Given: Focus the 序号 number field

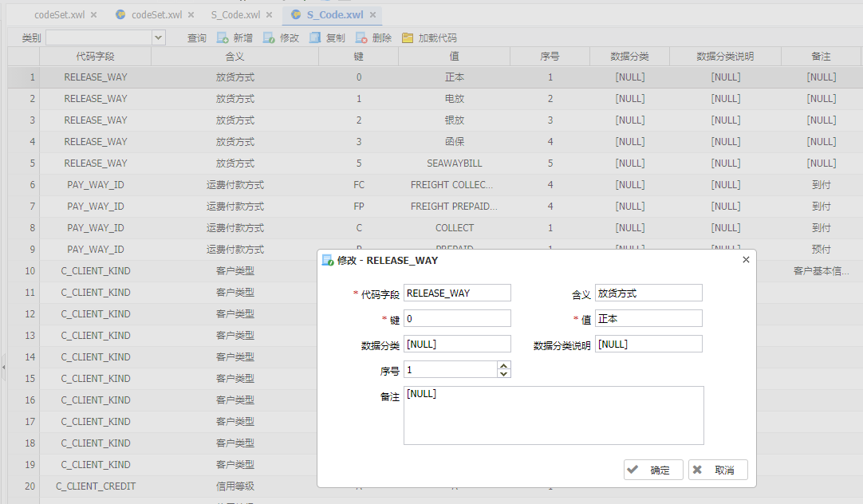Looking at the screenshot, I should pos(450,369).
